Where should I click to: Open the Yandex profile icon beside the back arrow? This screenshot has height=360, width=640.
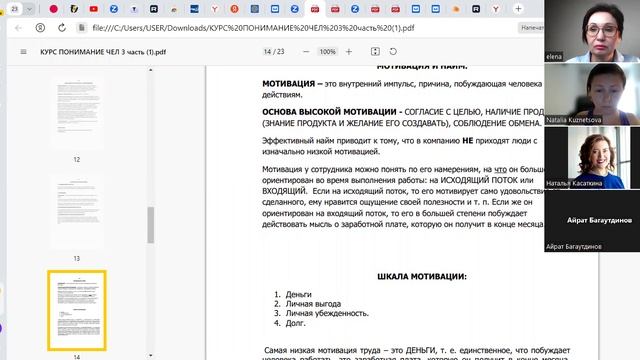[x=40, y=28]
